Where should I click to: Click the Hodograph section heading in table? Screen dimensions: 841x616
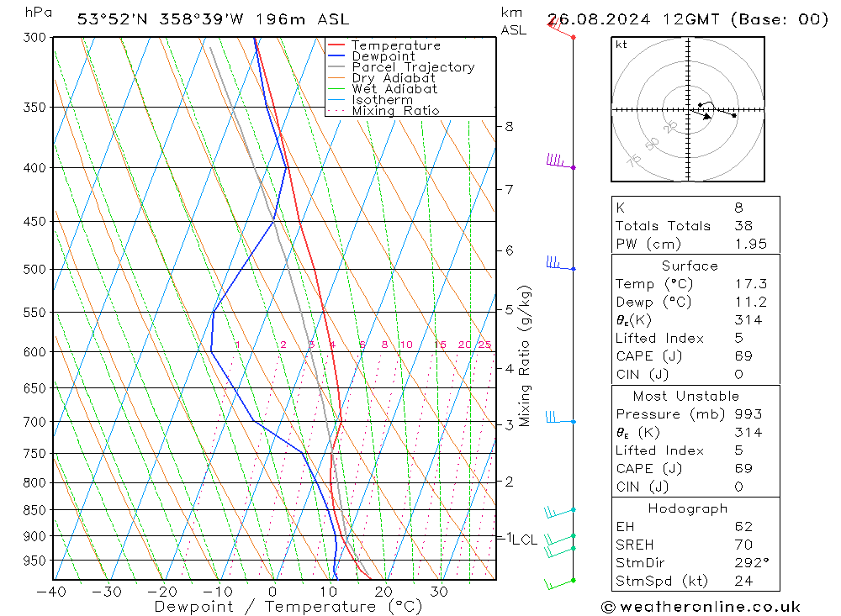click(688, 508)
